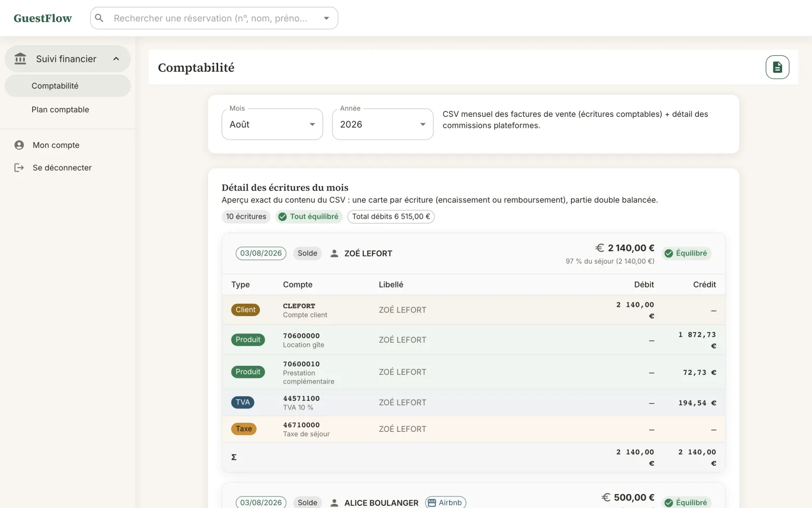Screen dimensions: 812x508
Task: Click account number 70600010
Action: tap(301, 364)
